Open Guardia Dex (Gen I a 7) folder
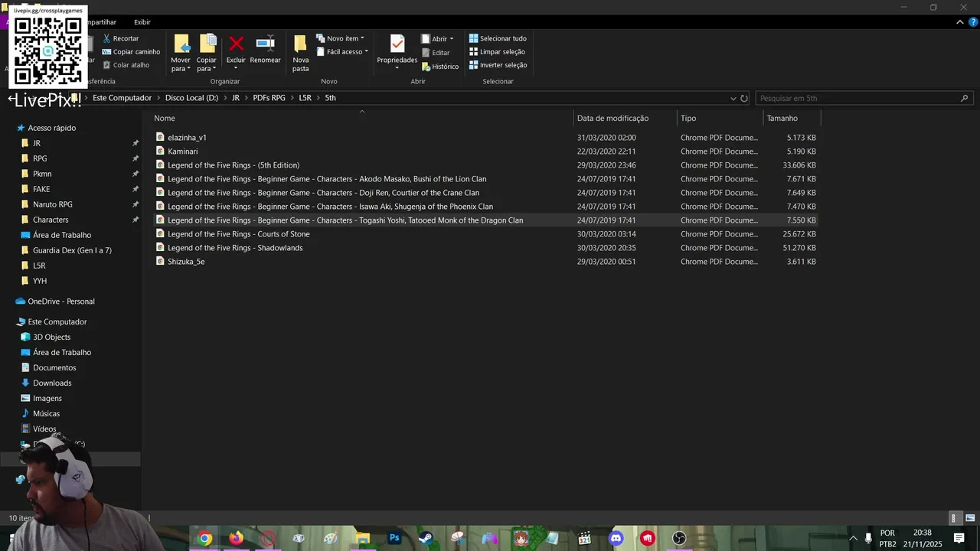This screenshot has height=551, width=980. click(72, 250)
